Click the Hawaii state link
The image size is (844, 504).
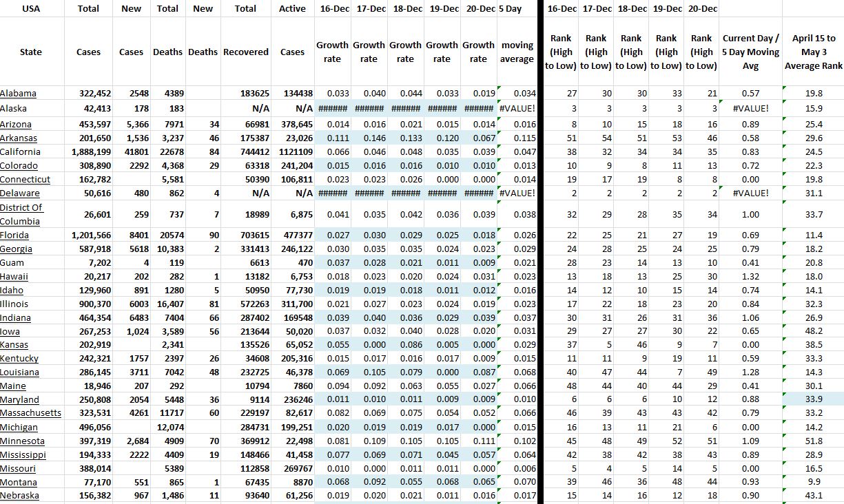pyautogui.click(x=14, y=277)
